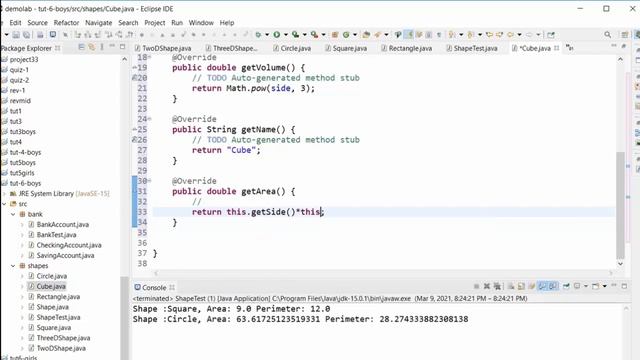The width and height of the screenshot is (640, 360).
Task: Fold the getArea override at line 30
Action: (149, 180)
